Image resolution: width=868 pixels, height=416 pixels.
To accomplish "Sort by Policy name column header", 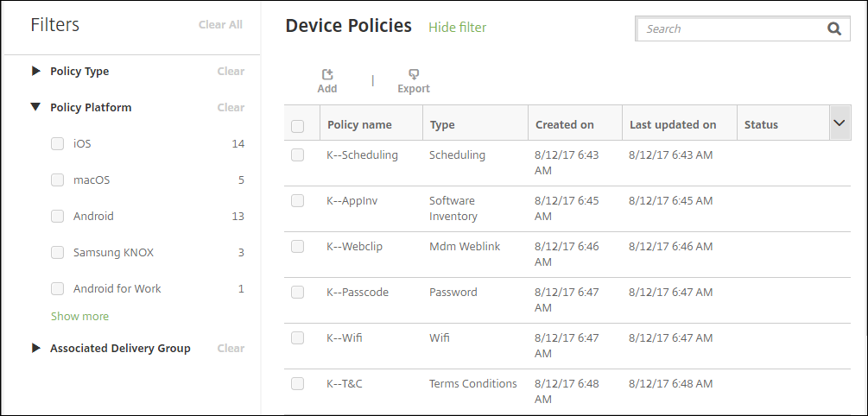I will [359, 125].
